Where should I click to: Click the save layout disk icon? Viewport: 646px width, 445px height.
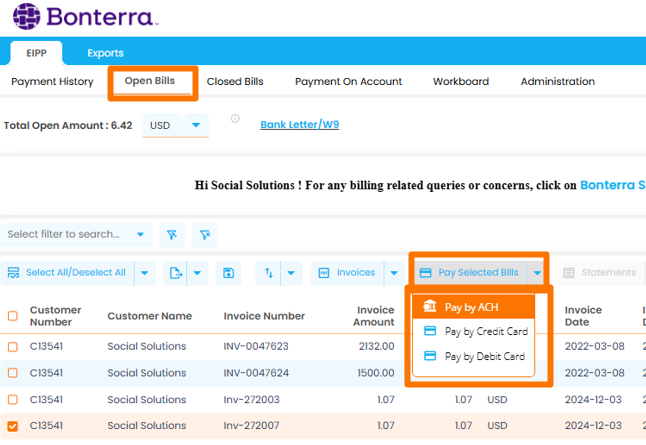pyautogui.click(x=229, y=273)
